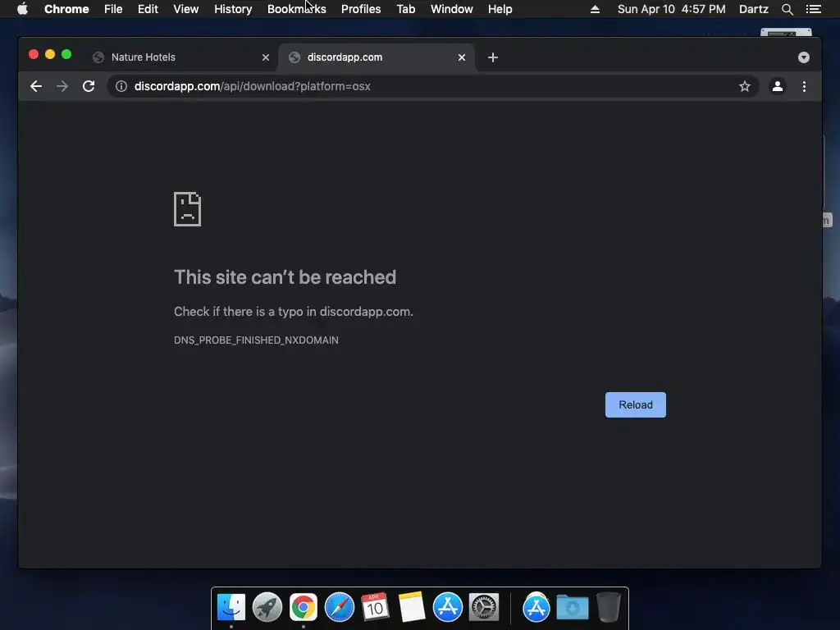Open App Store icon left of System Preferences
Image resolution: width=840 pixels, height=630 pixels.
(447, 607)
